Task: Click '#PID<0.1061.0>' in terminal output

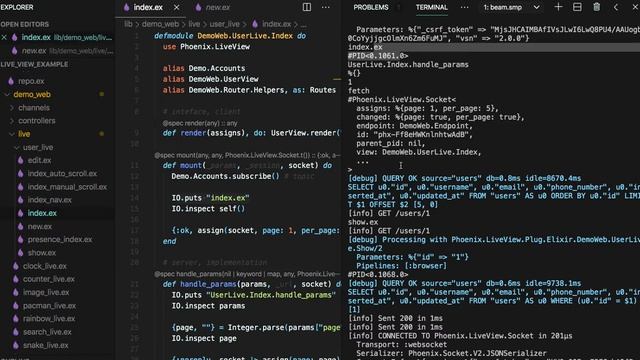Action: 378,56
